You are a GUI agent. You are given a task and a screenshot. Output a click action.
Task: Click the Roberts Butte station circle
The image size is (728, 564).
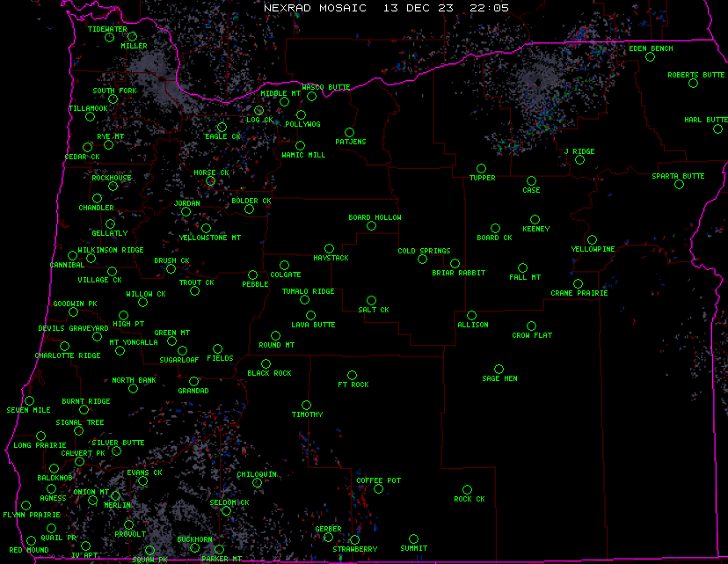(x=694, y=84)
